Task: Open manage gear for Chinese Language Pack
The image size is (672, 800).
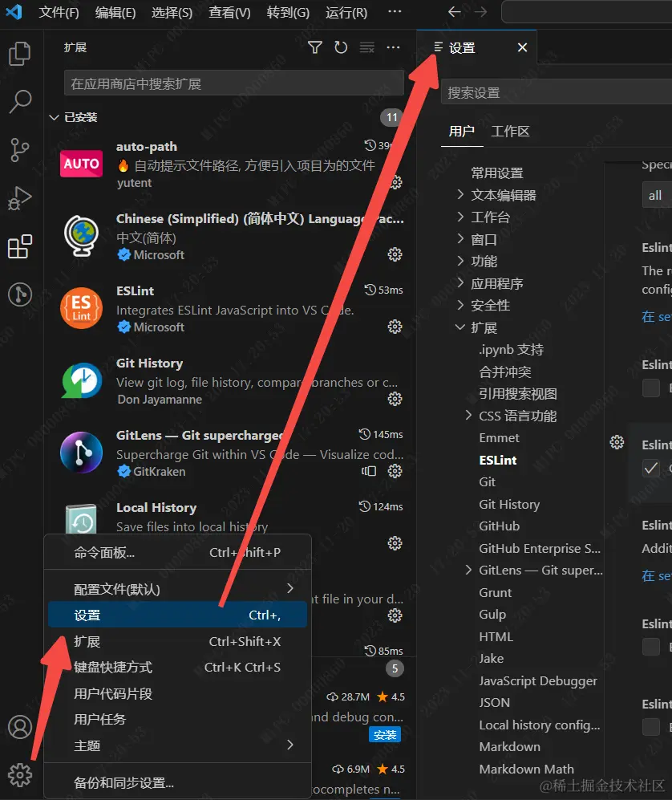Action: tap(395, 254)
